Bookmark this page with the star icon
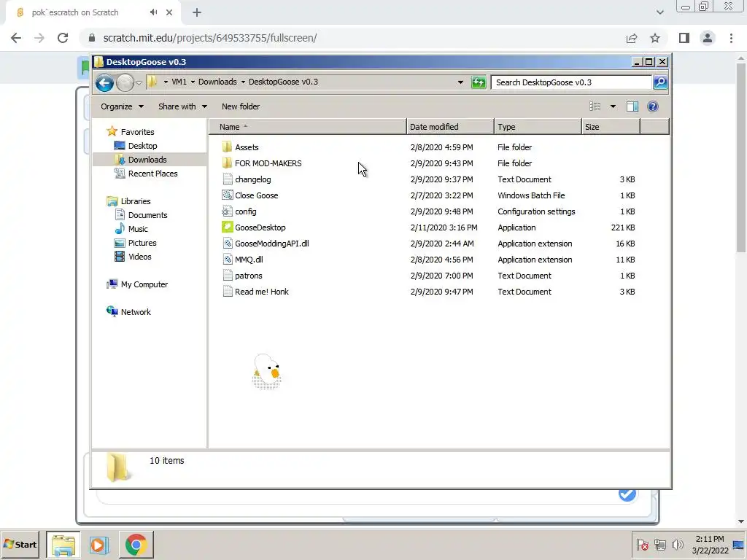The height and width of the screenshot is (560, 747). pyautogui.click(x=655, y=38)
